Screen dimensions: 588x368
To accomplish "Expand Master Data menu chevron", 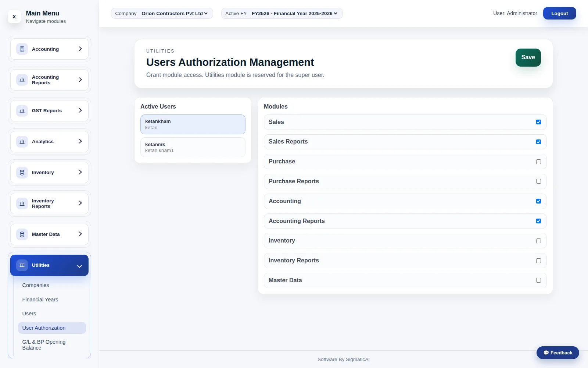I will coord(80,234).
